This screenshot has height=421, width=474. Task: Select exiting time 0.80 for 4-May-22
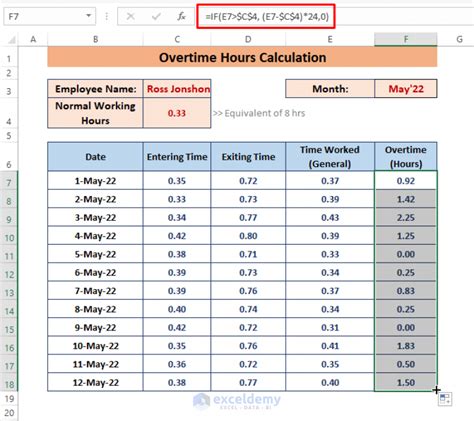pyautogui.click(x=248, y=236)
